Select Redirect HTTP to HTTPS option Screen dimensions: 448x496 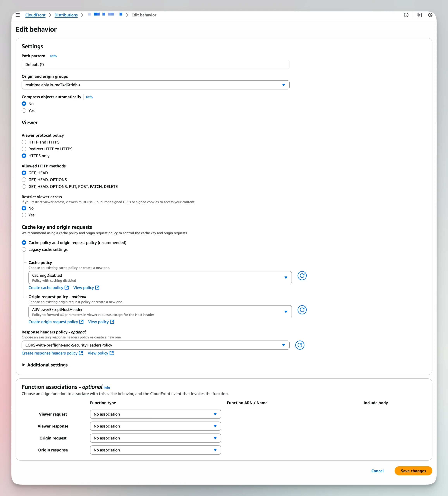click(24, 149)
